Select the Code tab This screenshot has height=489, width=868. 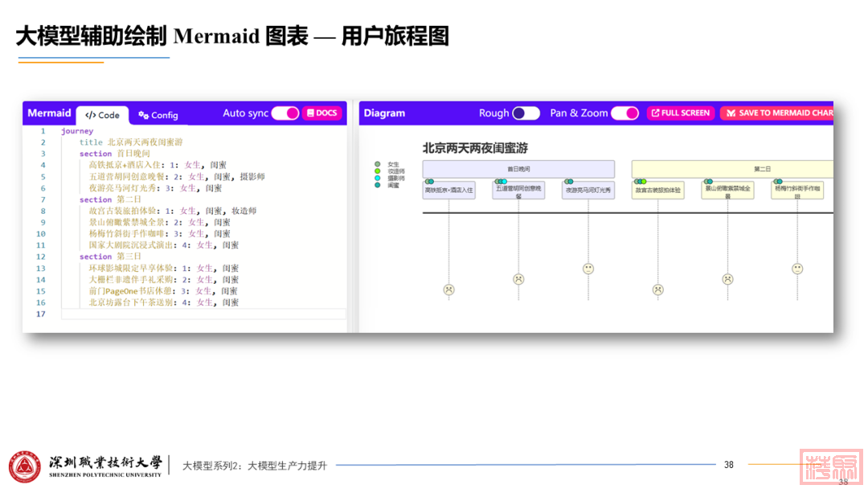[x=103, y=115]
